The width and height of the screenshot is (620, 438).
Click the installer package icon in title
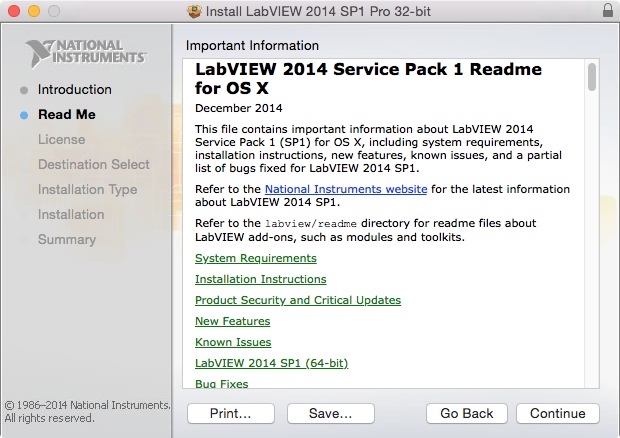194,11
